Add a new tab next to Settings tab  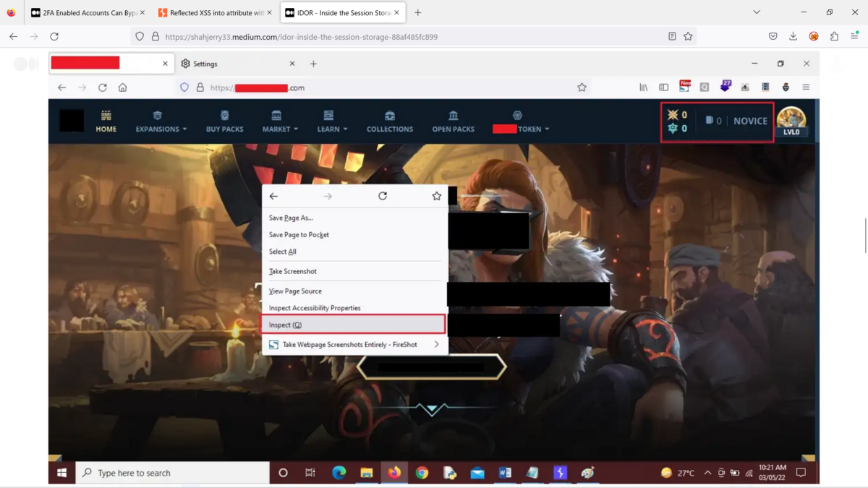(313, 64)
